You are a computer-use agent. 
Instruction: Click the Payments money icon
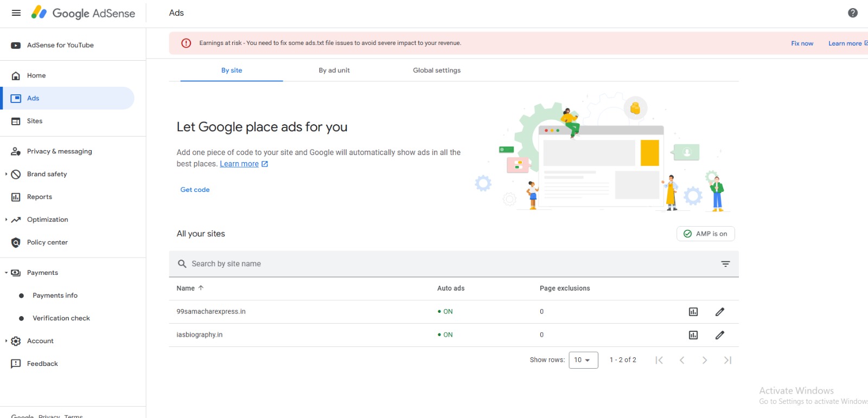click(x=16, y=273)
